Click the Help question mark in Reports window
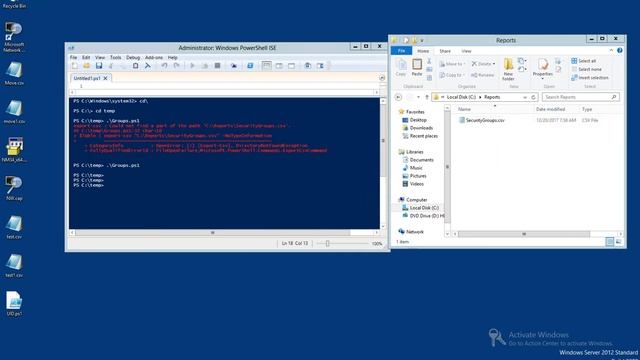The width and height of the screenshot is (640, 360). tap(620, 51)
